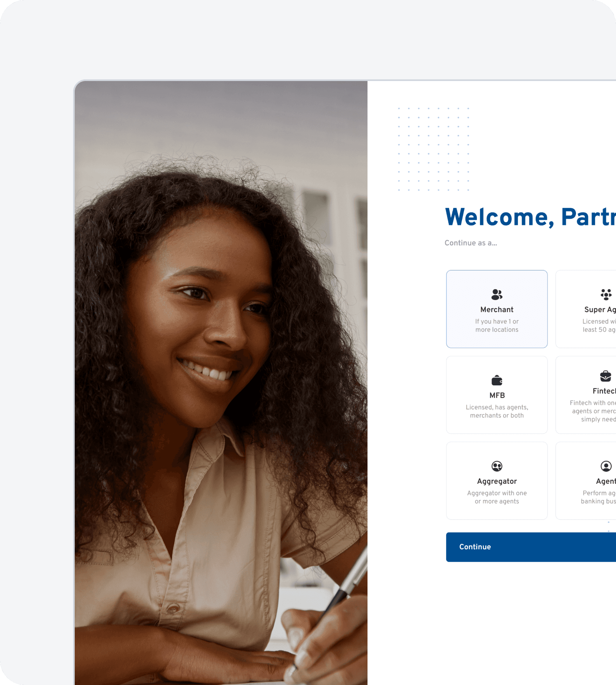Select the Merchant option card
Image resolution: width=616 pixels, height=685 pixels.
click(x=497, y=309)
